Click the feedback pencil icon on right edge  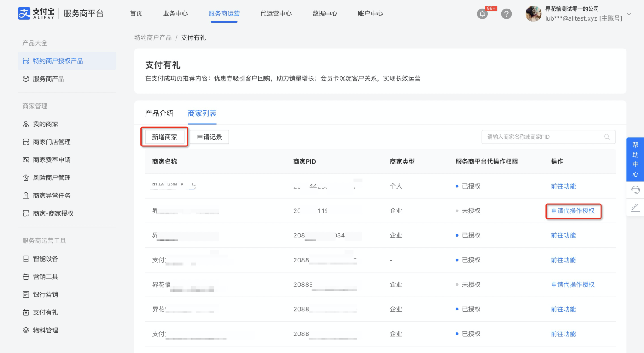[635, 207]
